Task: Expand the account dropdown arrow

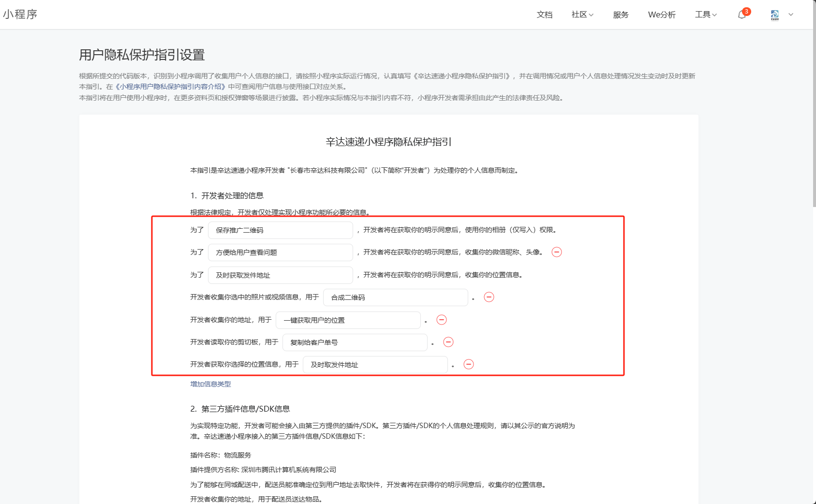Action: pyautogui.click(x=791, y=15)
